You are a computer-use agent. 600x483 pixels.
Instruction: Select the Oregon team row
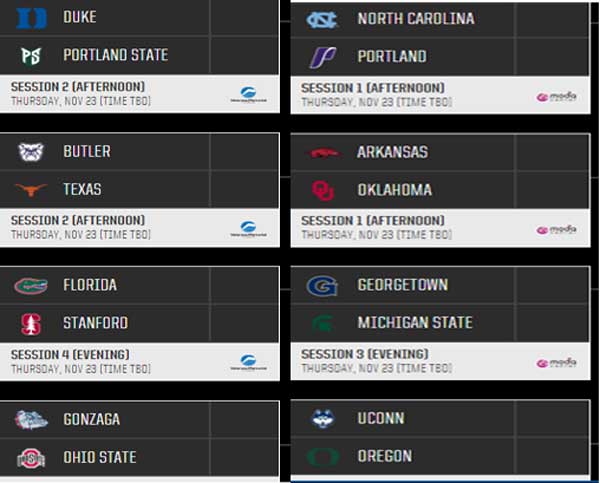click(x=440, y=456)
